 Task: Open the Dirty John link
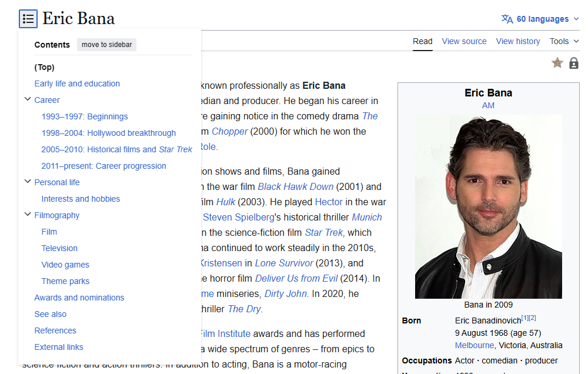pos(286,293)
